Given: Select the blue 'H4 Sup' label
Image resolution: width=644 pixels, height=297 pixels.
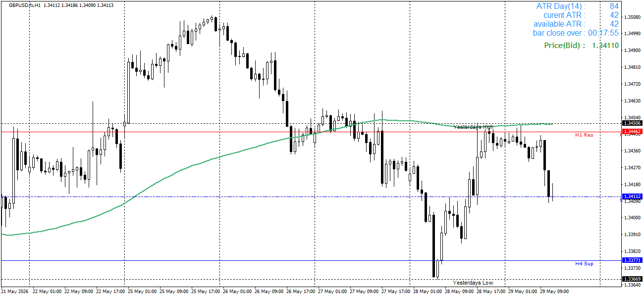Looking at the screenshot, I should click(x=584, y=264).
